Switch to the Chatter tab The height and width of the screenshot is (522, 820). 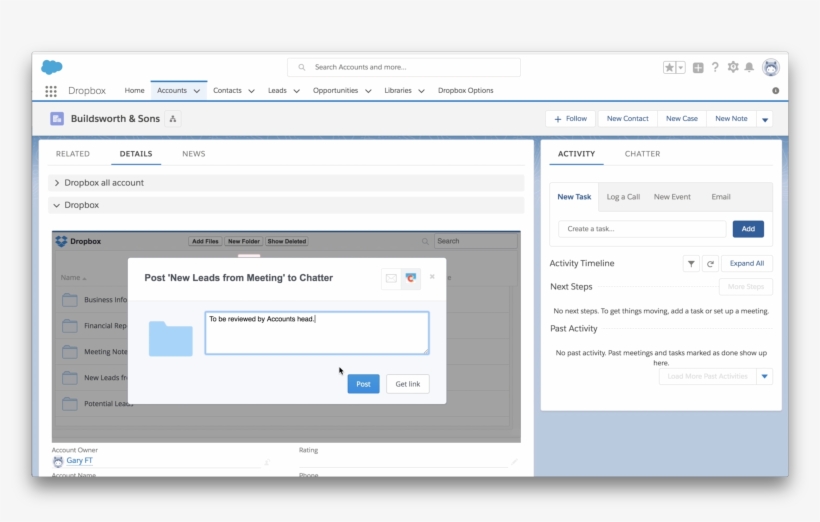642,154
